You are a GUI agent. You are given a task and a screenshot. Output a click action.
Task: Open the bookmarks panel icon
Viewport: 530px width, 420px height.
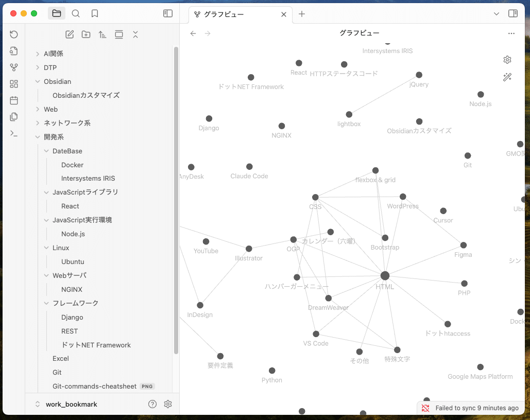(95, 13)
